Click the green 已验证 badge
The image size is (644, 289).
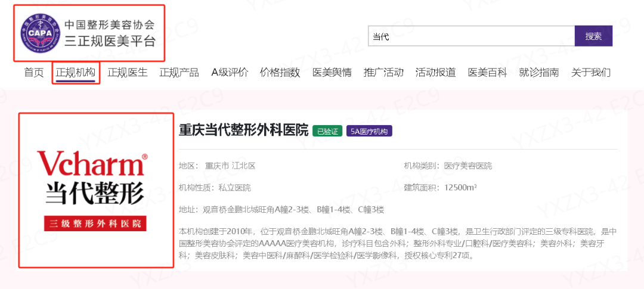(327, 131)
